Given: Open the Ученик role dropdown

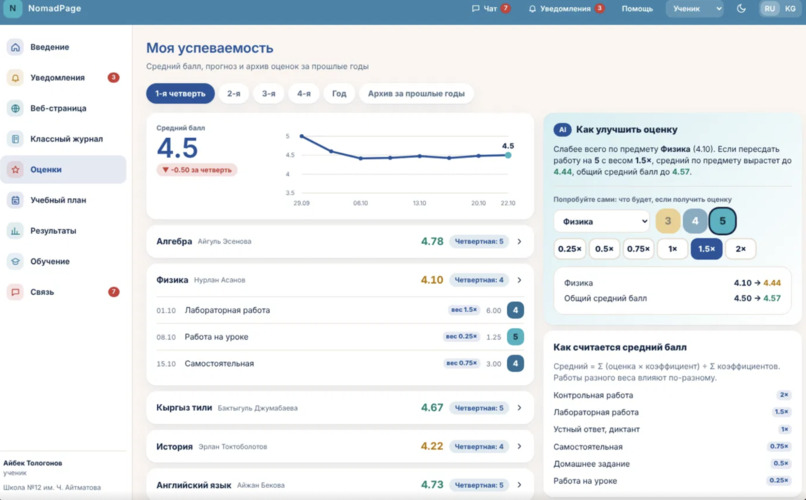Looking at the screenshot, I should [x=694, y=9].
